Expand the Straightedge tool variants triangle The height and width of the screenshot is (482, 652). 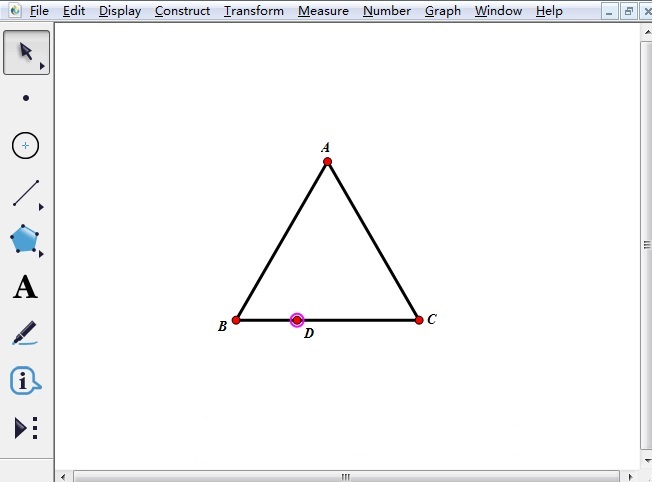pos(41,207)
